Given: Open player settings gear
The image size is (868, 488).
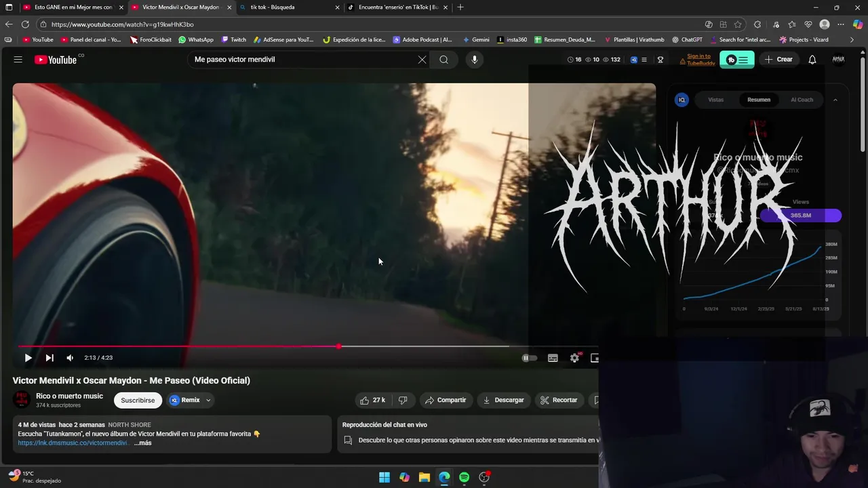Looking at the screenshot, I should tap(575, 358).
